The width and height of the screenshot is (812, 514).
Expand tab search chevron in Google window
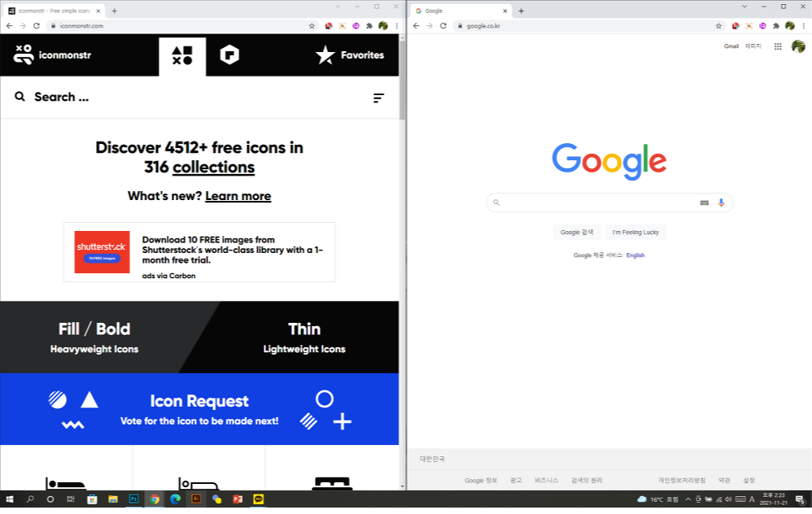(744, 7)
